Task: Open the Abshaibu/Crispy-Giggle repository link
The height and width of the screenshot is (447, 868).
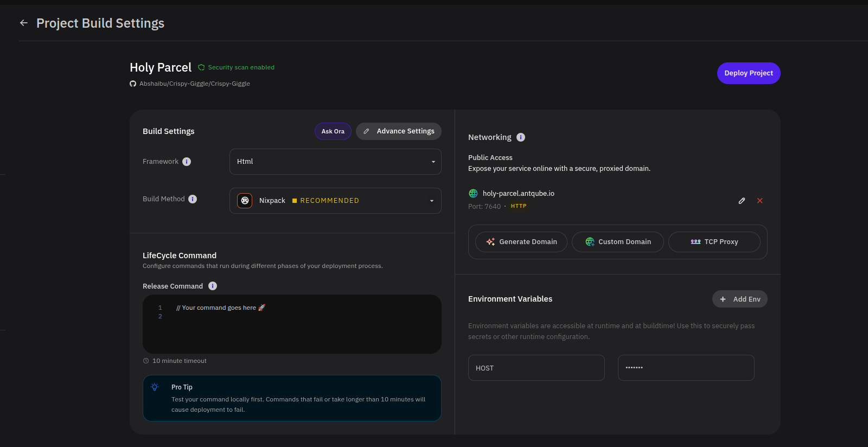Action: (x=195, y=84)
